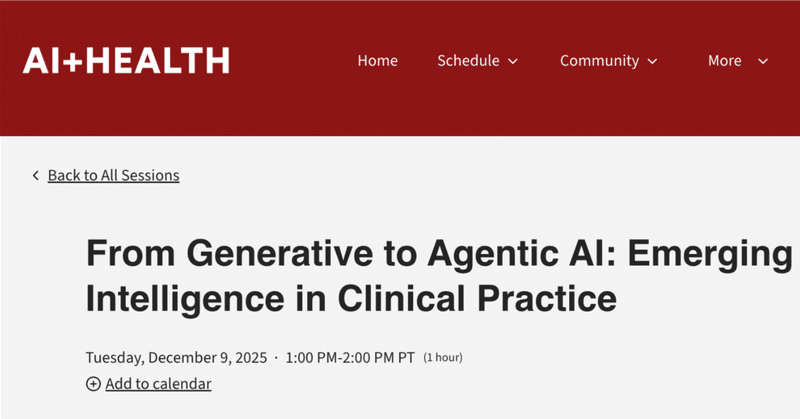Click the (1 hour) duration label
The width and height of the screenshot is (800, 419).
(443, 358)
